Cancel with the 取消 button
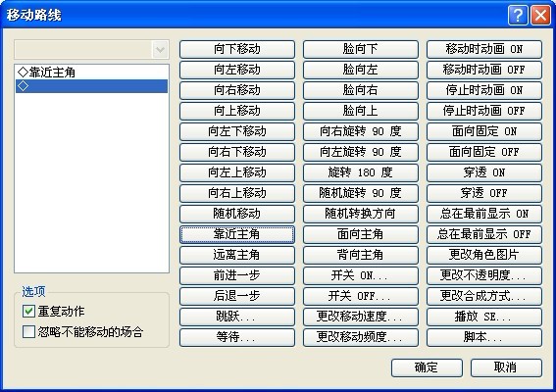 [x=506, y=367]
